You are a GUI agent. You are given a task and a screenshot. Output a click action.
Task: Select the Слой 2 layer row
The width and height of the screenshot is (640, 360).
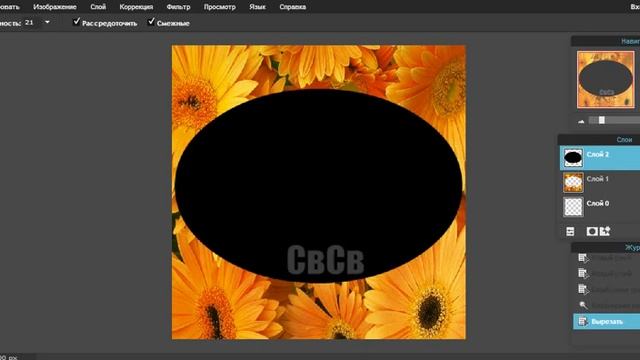tap(600, 158)
